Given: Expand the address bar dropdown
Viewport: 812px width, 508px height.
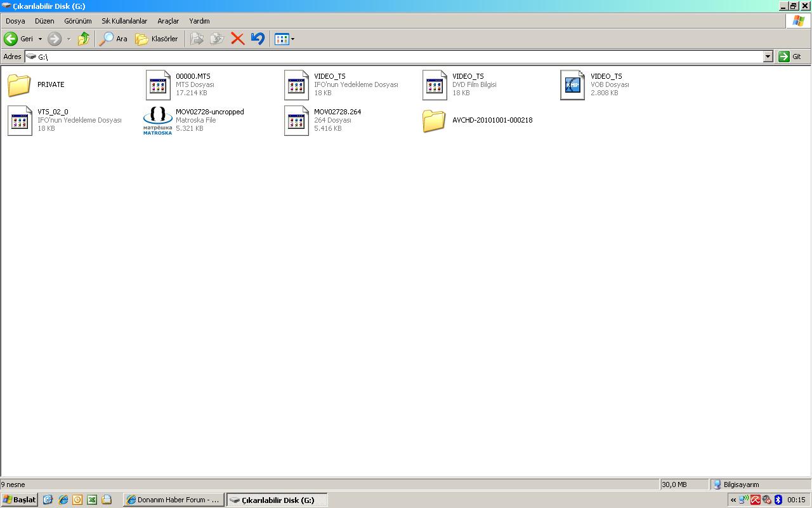Looking at the screenshot, I should tap(768, 57).
